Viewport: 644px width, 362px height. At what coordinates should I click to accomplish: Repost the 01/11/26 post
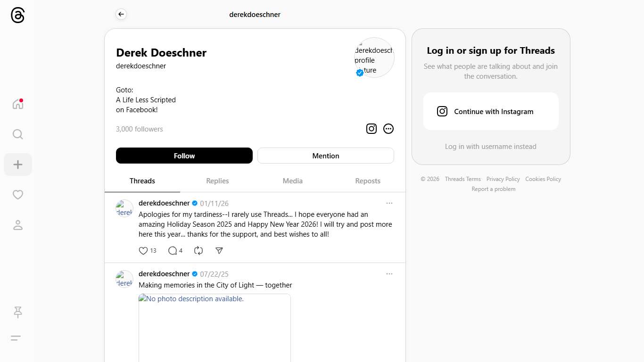(198, 251)
